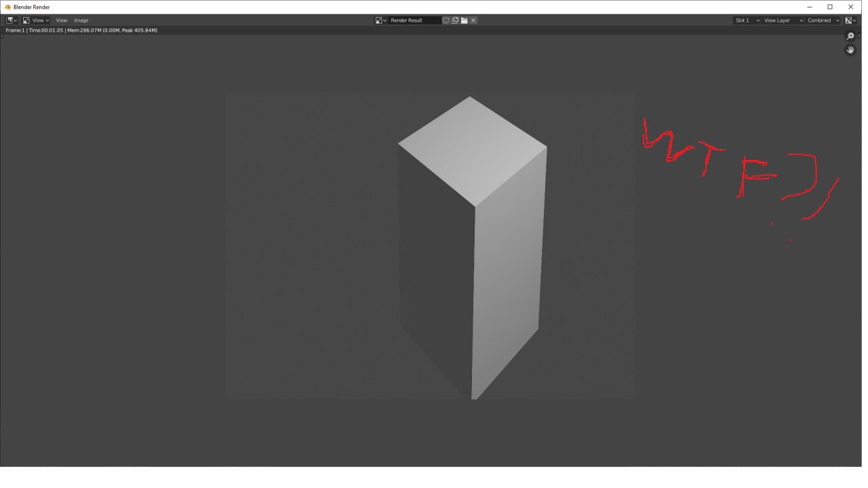Open the Combined pass dropdown

[x=823, y=20]
